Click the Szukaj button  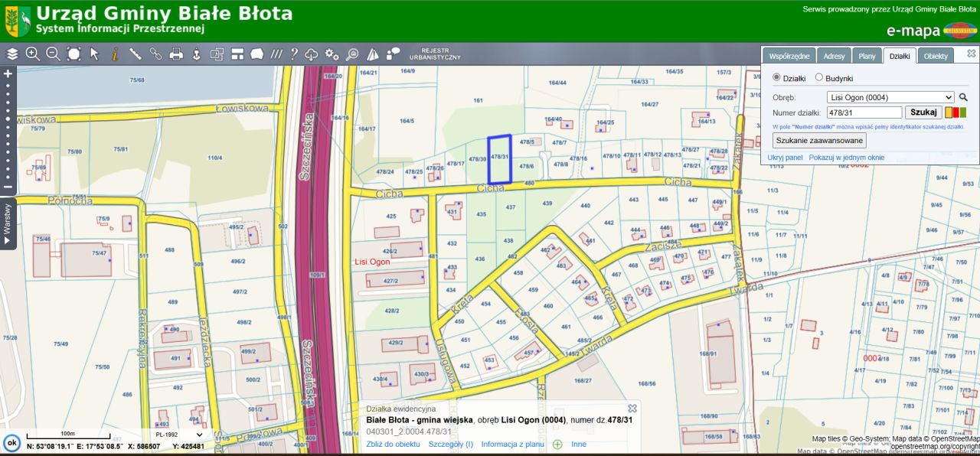click(923, 112)
